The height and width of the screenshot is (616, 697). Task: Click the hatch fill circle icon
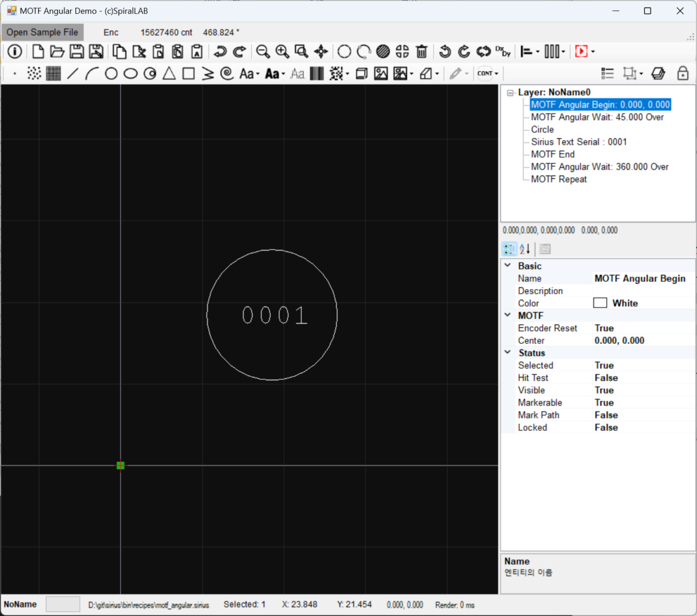383,51
